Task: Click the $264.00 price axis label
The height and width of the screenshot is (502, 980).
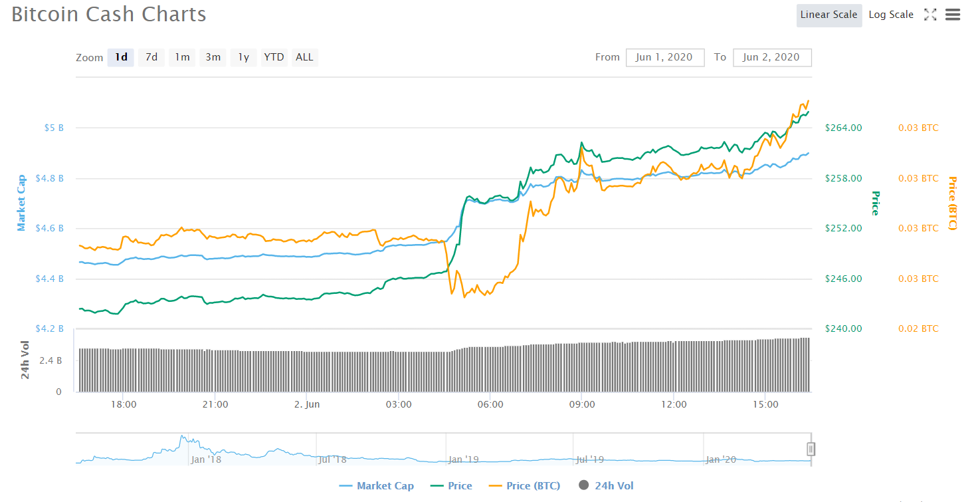Action: [x=844, y=128]
